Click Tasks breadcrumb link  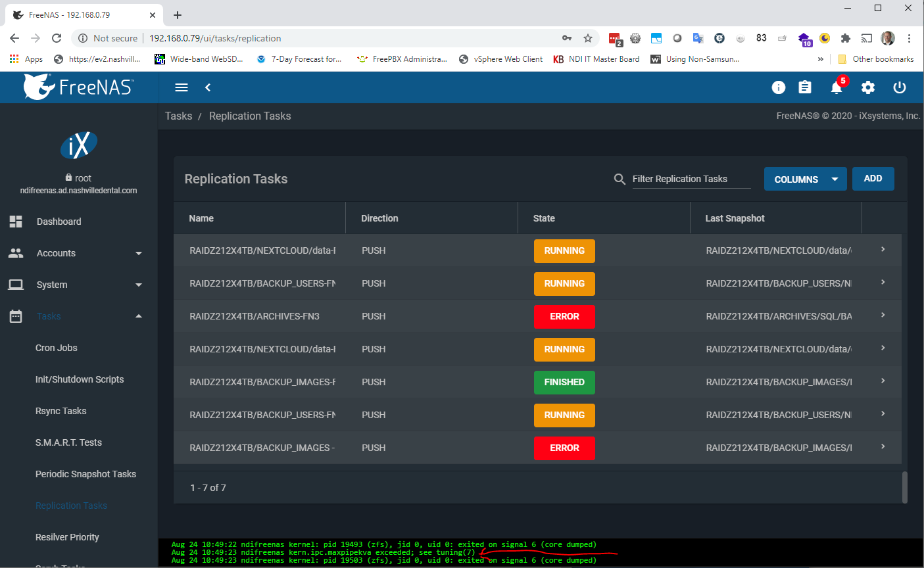pos(178,116)
